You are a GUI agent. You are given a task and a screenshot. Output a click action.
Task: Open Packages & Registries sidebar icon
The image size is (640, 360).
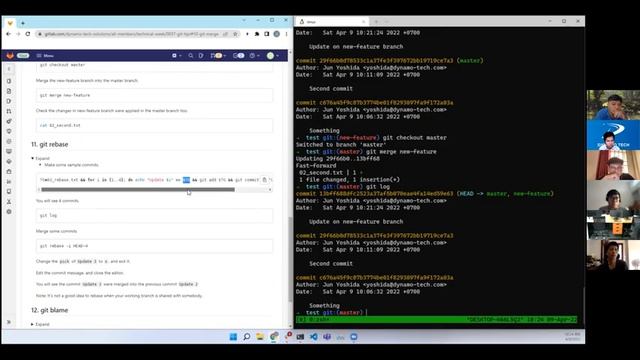[9, 171]
